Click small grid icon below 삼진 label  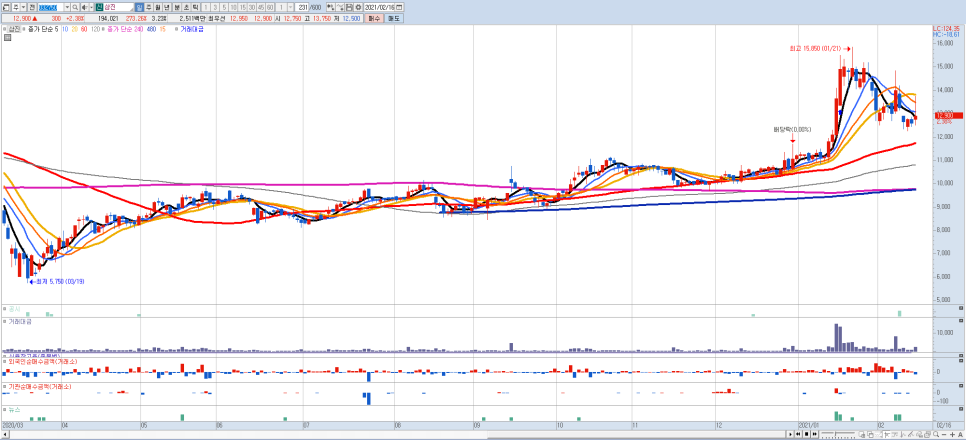click(6, 37)
